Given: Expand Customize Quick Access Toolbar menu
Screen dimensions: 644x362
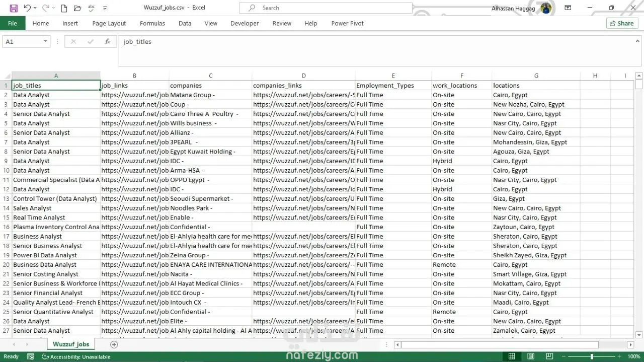Looking at the screenshot, I should pos(105,8).
